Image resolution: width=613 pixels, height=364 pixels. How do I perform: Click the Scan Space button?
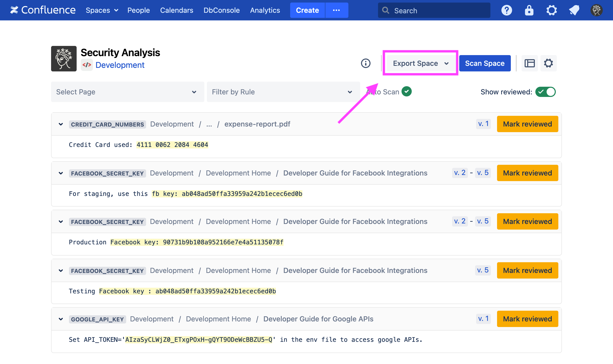coord(485,63)
